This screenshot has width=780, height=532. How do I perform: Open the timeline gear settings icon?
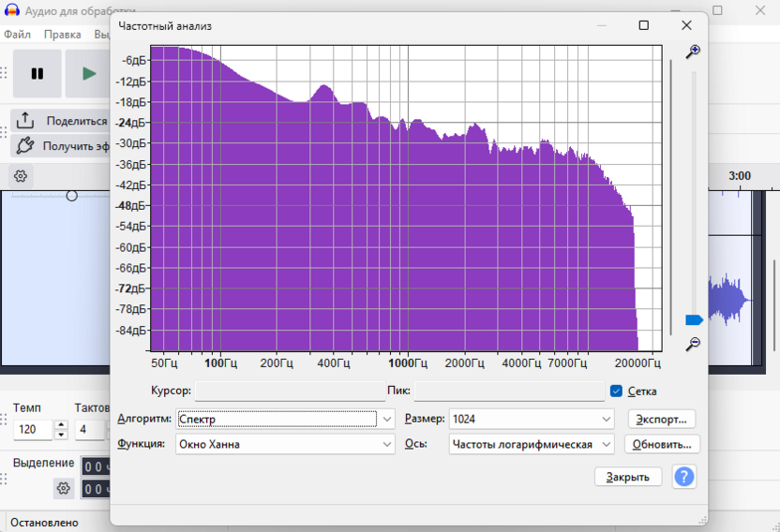(21, 176)
